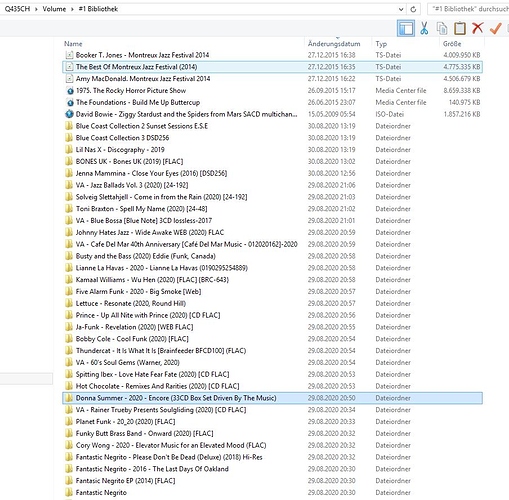Click the Rocky Horror Picture Show media icon
Viewport: 509px width, 500px height.
[70, 91]
